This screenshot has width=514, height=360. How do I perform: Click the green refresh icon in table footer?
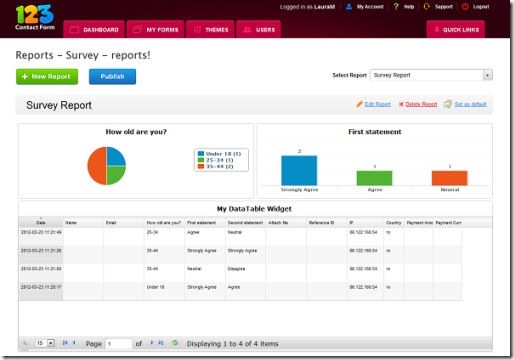point(175,343)
